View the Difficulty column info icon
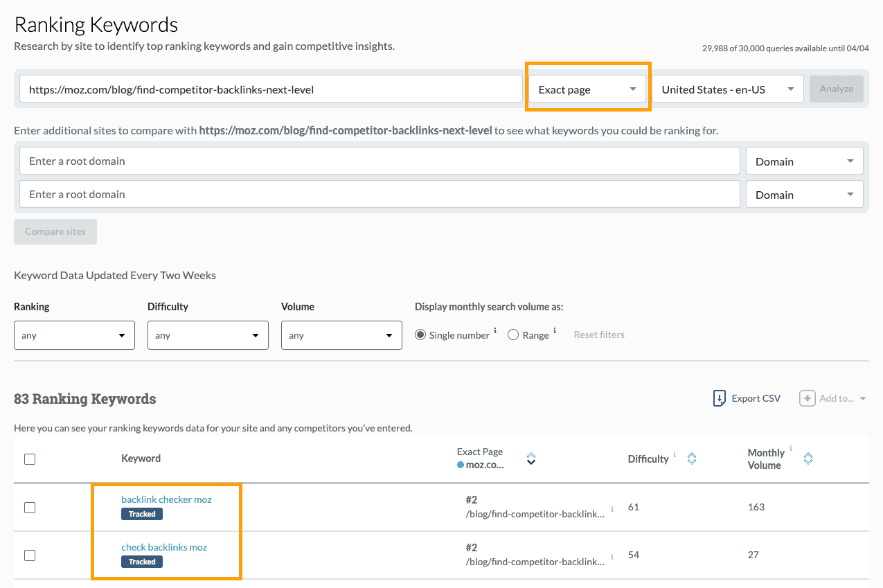The width and height of the screenshot is (883, 588). [673, 455]
